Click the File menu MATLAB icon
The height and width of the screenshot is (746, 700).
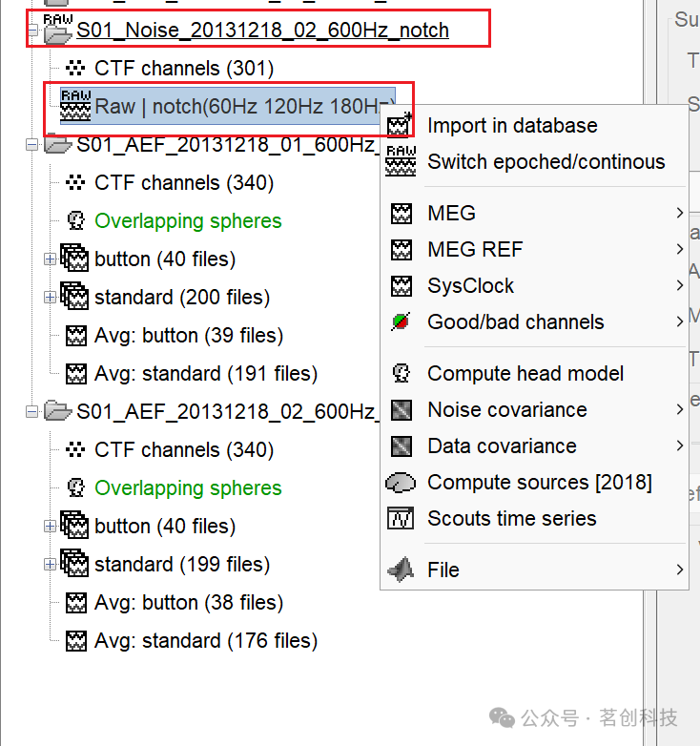tap(401, 569)
